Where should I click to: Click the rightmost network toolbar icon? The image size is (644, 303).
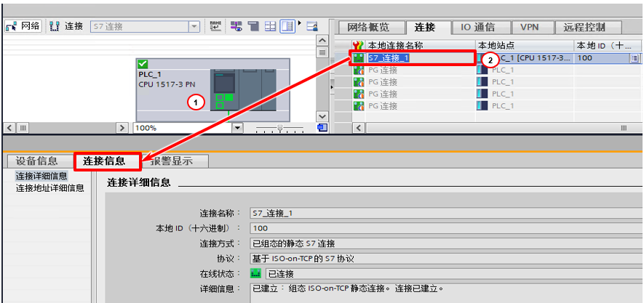[x=313, y=26]
